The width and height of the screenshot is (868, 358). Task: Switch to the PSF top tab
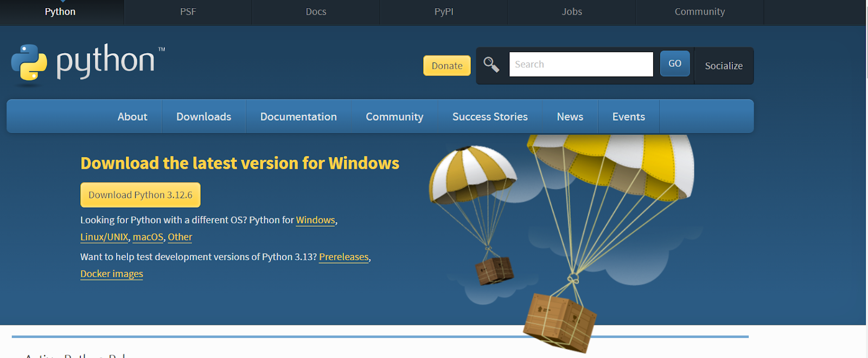click(x=188, y=12)
